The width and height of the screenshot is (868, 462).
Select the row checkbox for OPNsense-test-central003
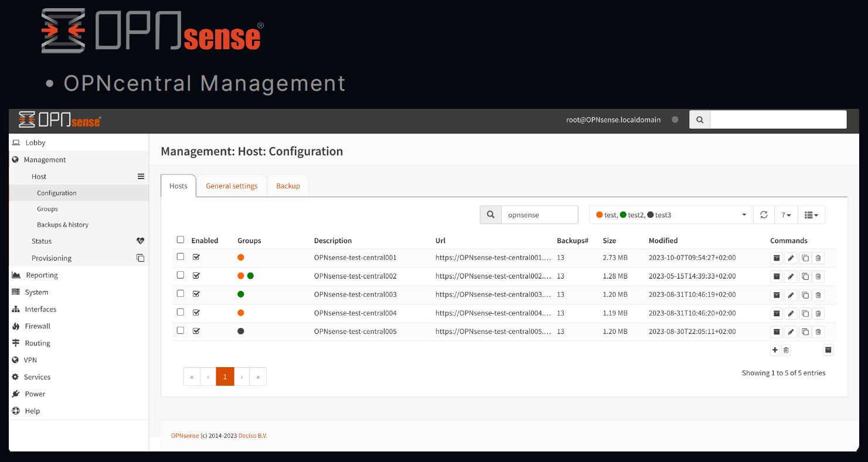(181, 293)
